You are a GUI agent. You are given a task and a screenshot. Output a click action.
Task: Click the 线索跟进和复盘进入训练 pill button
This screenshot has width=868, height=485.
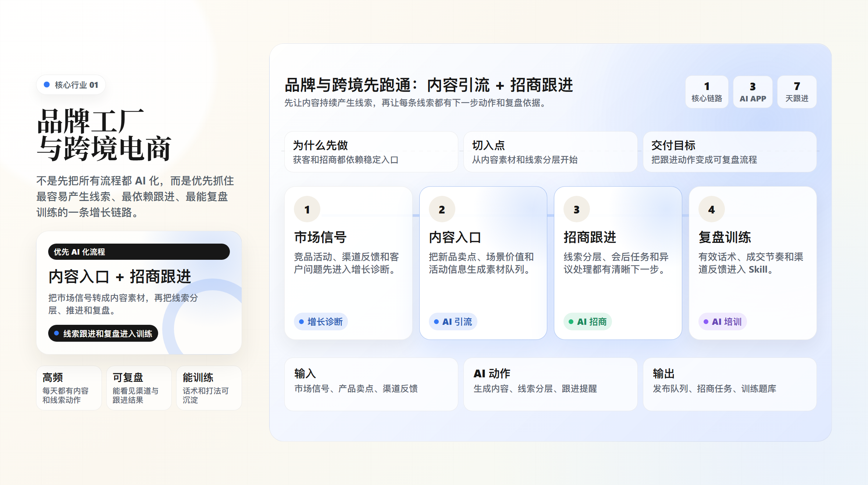pyautogui.click(x=103, y=333)
